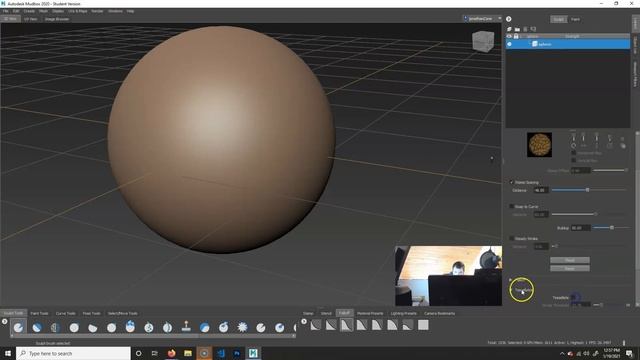
Task: Choose the highlighted third falloff preset
Action: tap(346, 325)
